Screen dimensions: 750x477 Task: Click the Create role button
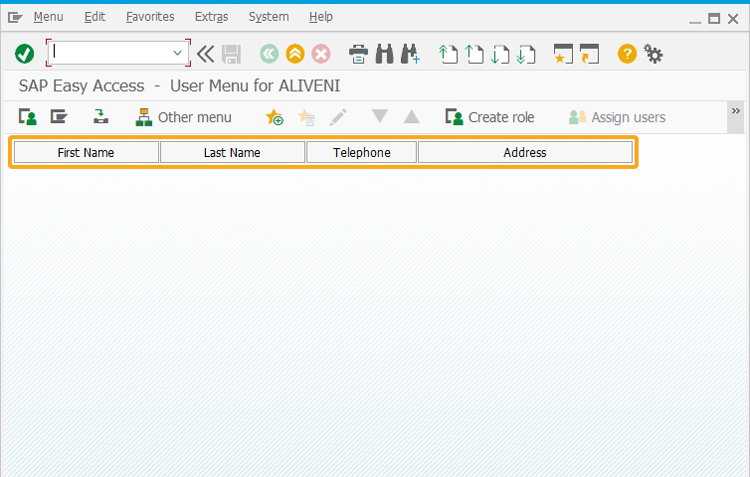[x=490, y=117]
